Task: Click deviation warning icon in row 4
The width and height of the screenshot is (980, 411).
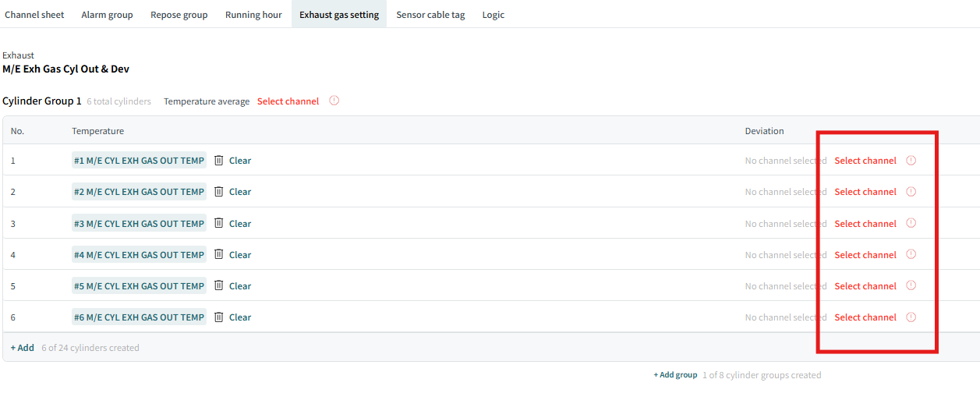Action: click(911, 254)
